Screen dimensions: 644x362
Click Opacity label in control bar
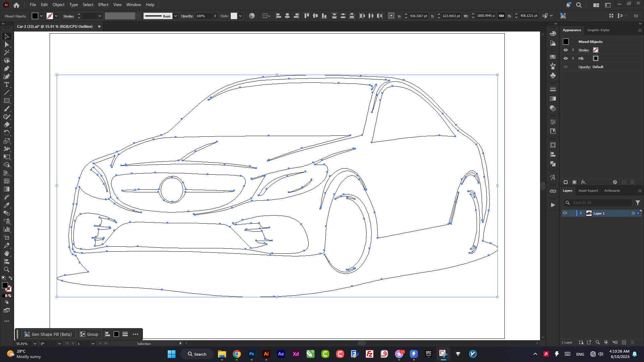coord(187,16)
